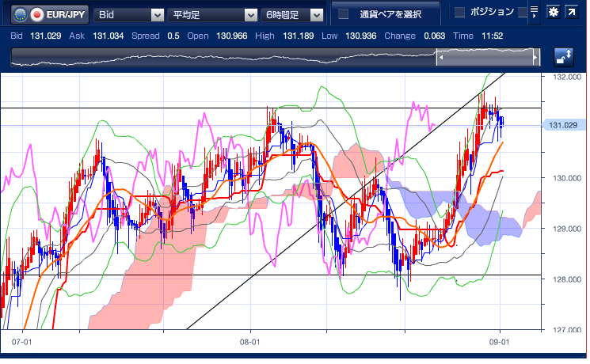590x364 pixels.
Task: Click the 09-01 date axis label
Action: [499, 342]
